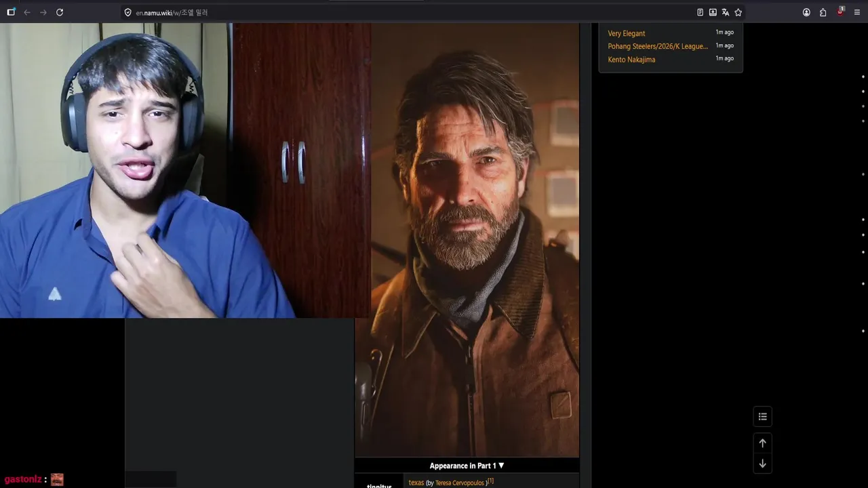868x488 pixels.
Task: Open recent change 'Kento Nakajima'
Action: 631,60
